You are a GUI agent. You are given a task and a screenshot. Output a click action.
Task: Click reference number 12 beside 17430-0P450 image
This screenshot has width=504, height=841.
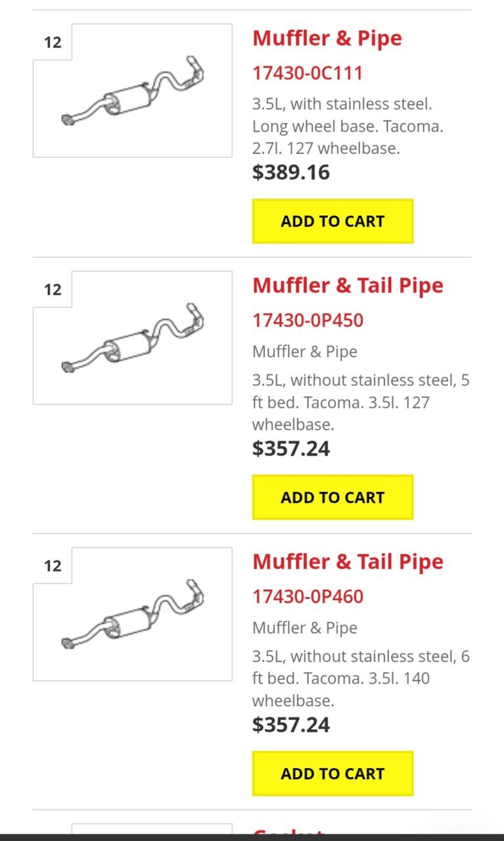point(53,289)
